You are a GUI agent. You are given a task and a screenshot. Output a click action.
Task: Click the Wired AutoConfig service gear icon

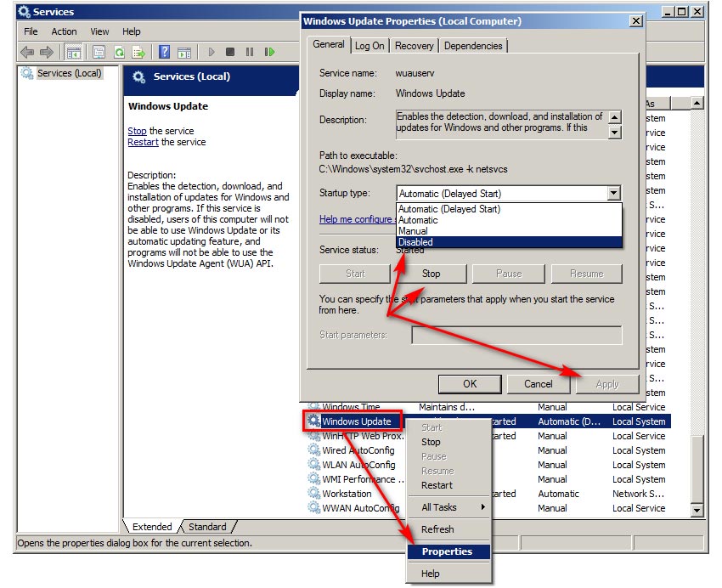click(x=314, y=449)
